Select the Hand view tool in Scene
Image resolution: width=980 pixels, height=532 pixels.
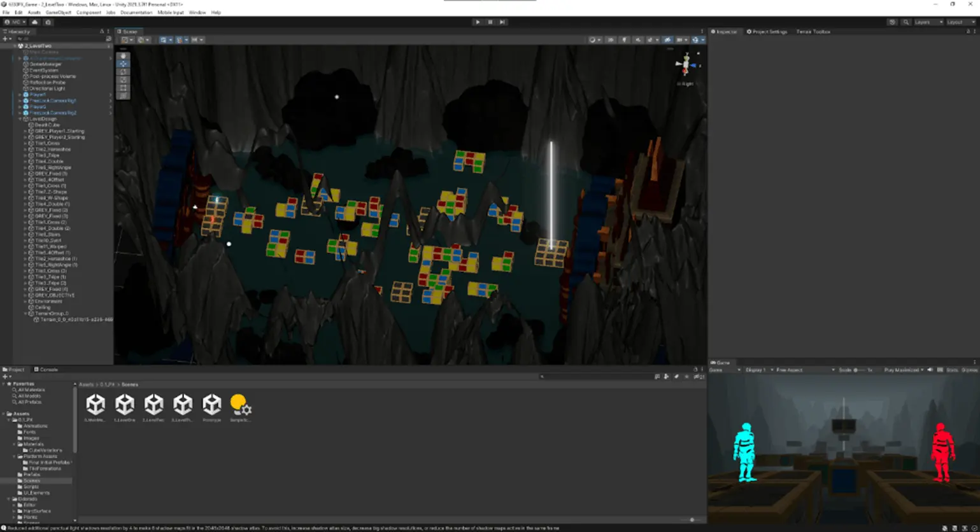123,56
